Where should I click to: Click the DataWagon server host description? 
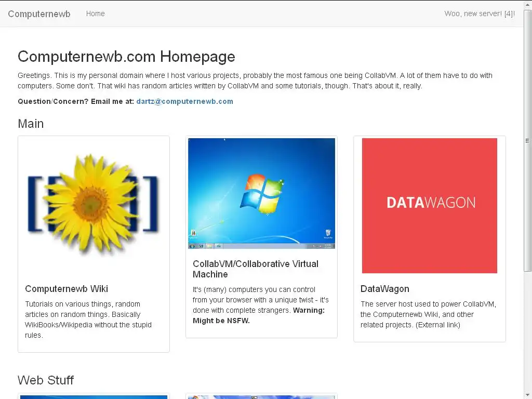(428, 314)
